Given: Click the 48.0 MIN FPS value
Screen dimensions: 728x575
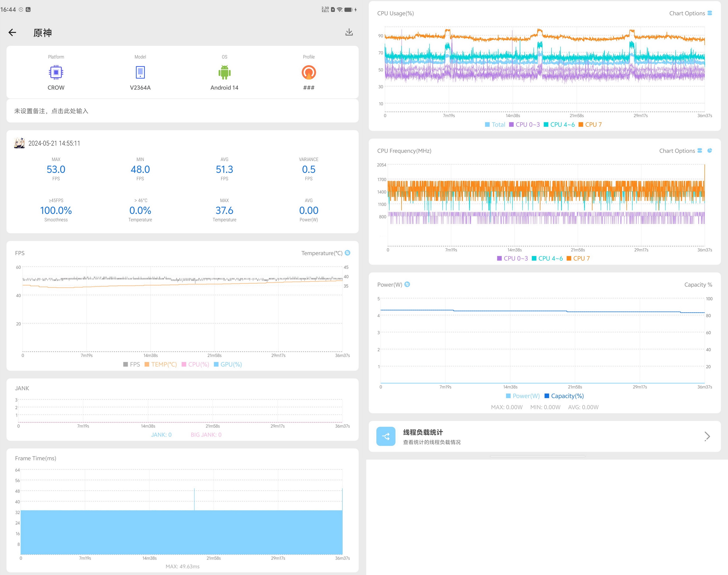Looking at the screenshot, I should tap(140, 169).
